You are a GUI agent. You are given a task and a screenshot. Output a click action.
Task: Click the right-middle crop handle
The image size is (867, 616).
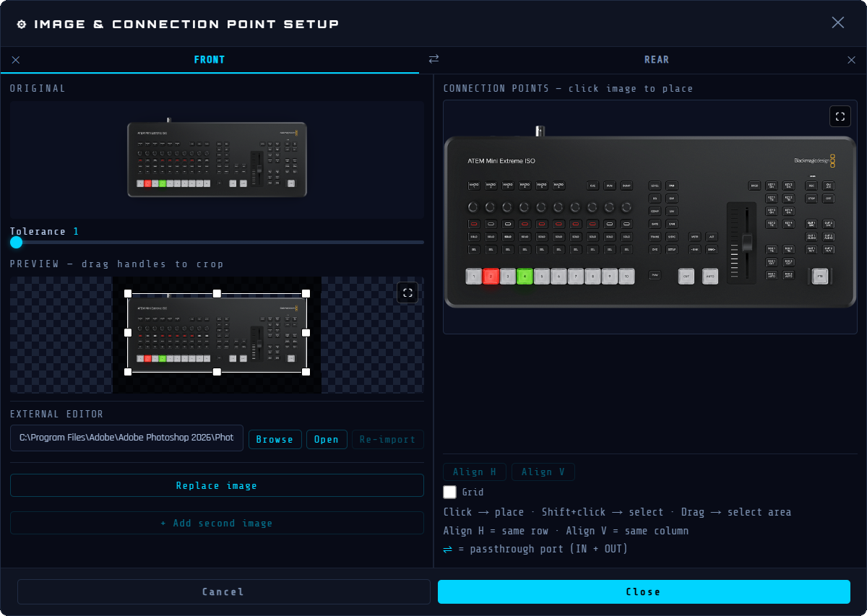point(306,333)
